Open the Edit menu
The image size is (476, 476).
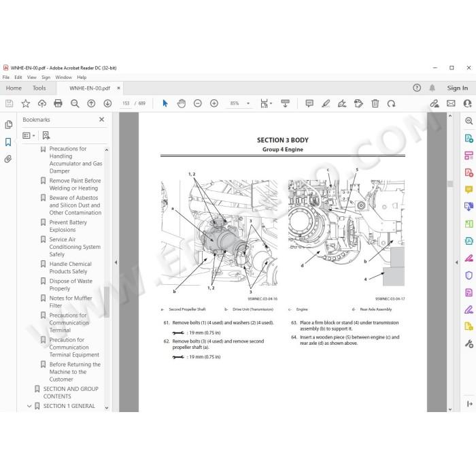18,78
